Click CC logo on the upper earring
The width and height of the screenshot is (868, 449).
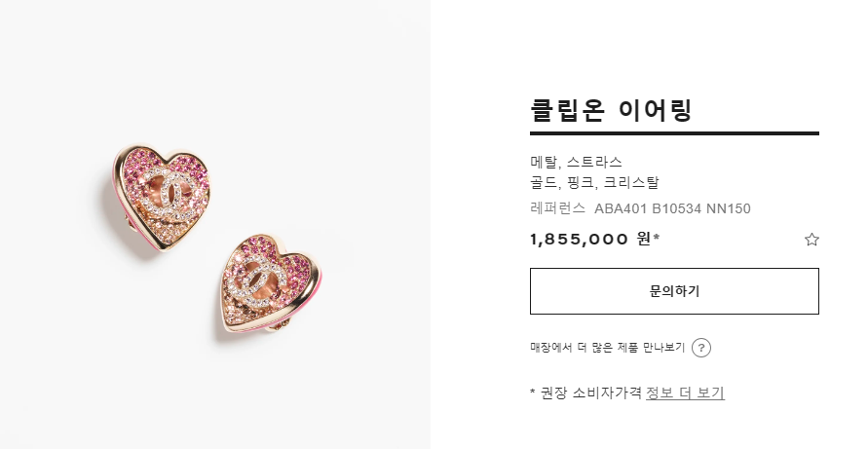click(x=175, y=195)
